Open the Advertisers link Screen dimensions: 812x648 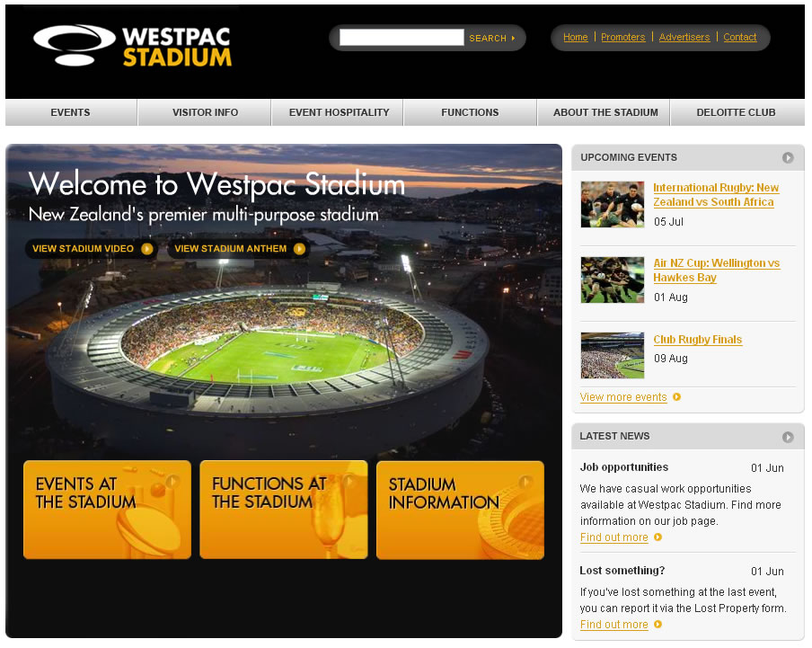684,37
